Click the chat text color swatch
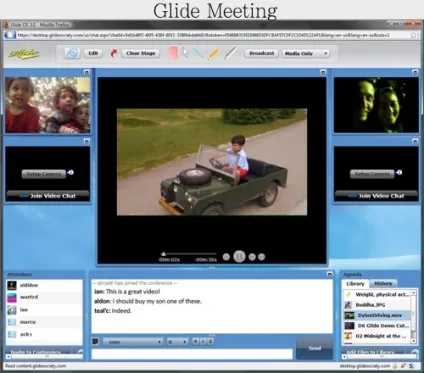 95,342
